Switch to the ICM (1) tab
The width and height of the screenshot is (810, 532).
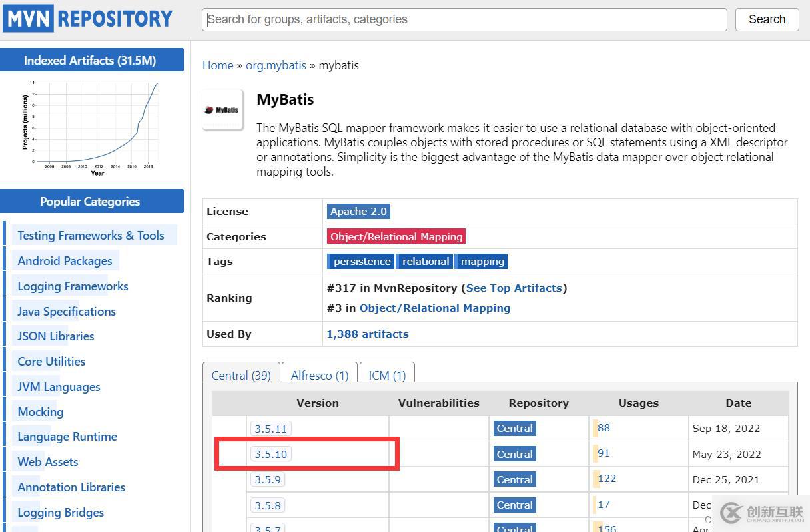click(387, 376)
